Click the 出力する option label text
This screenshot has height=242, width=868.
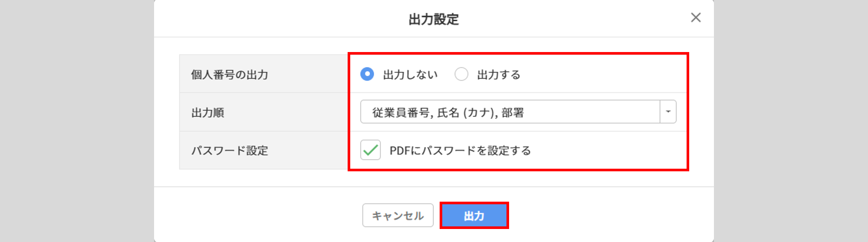coord(499,75)
